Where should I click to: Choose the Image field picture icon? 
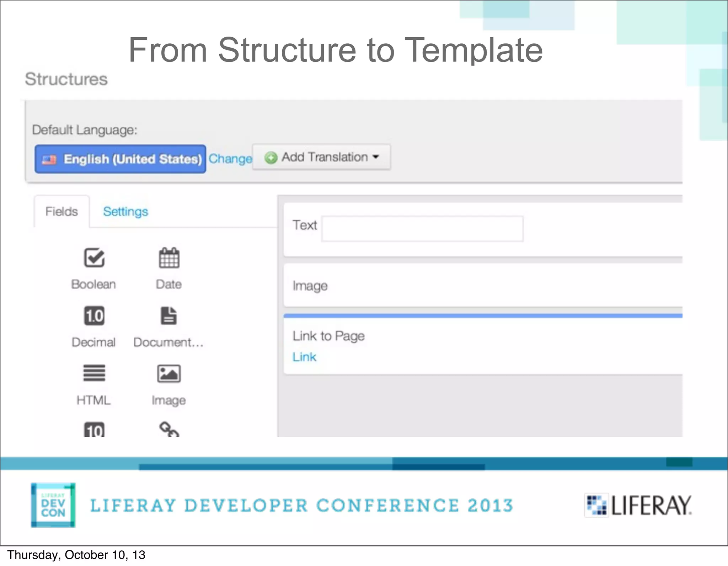[169, 374]
